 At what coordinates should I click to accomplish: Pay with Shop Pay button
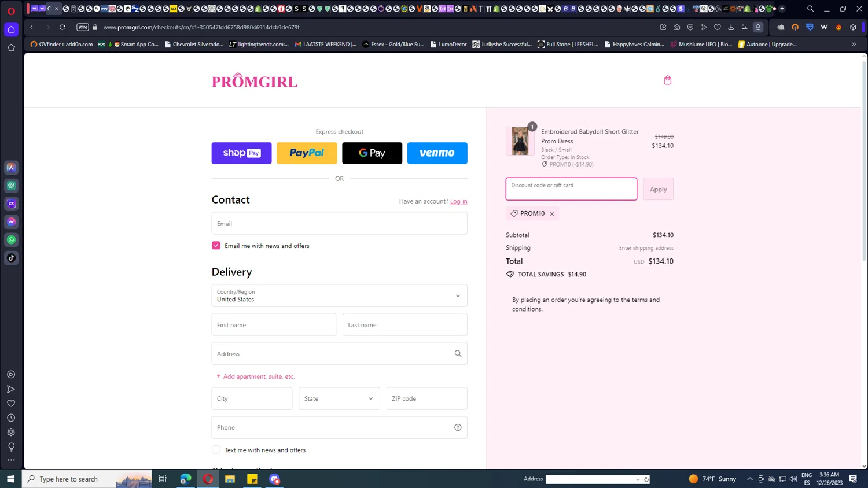241,153
